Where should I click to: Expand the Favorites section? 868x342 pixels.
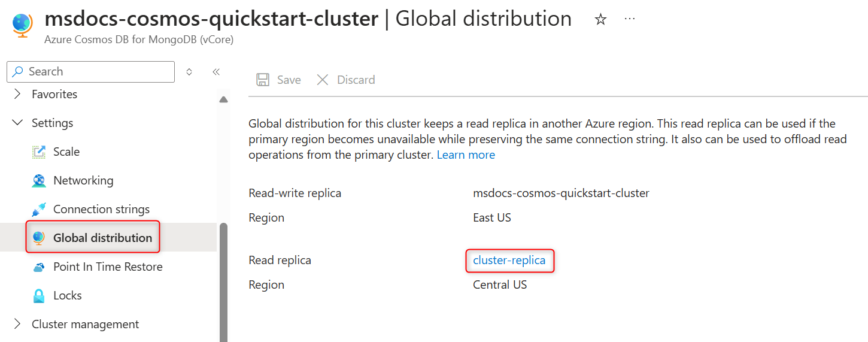coord(17,94)
